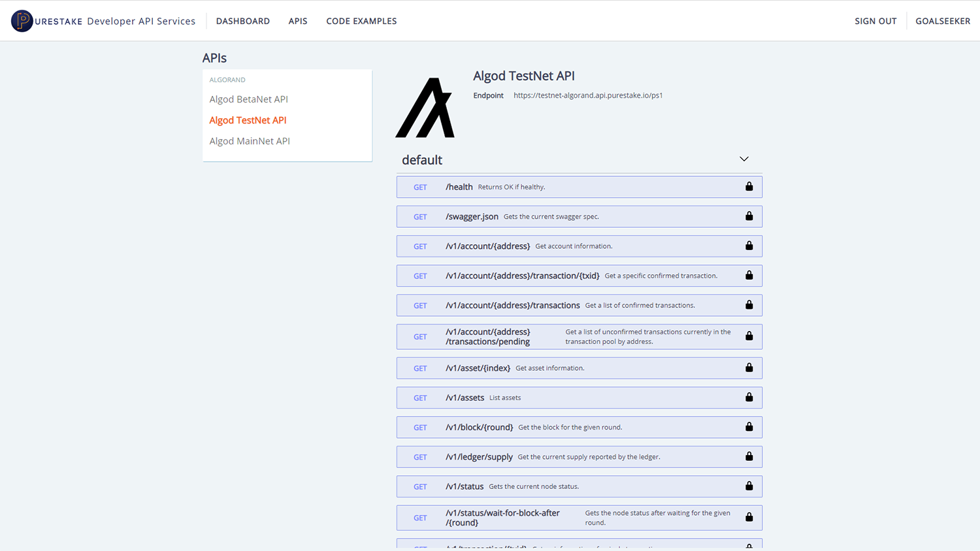The height and width of the screenshot is (551, 980).
Task: Select Algod BetaNet API in the sidebar
Action: (x=248, y=99)
